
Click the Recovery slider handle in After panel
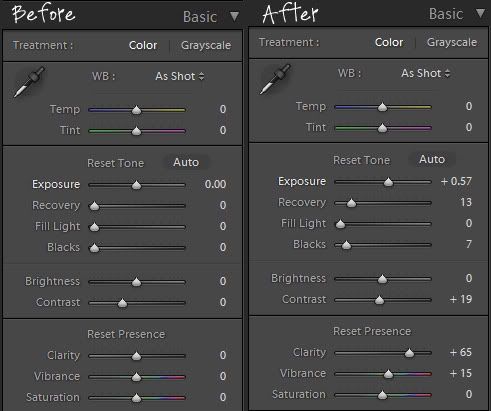tap(351, 203)
